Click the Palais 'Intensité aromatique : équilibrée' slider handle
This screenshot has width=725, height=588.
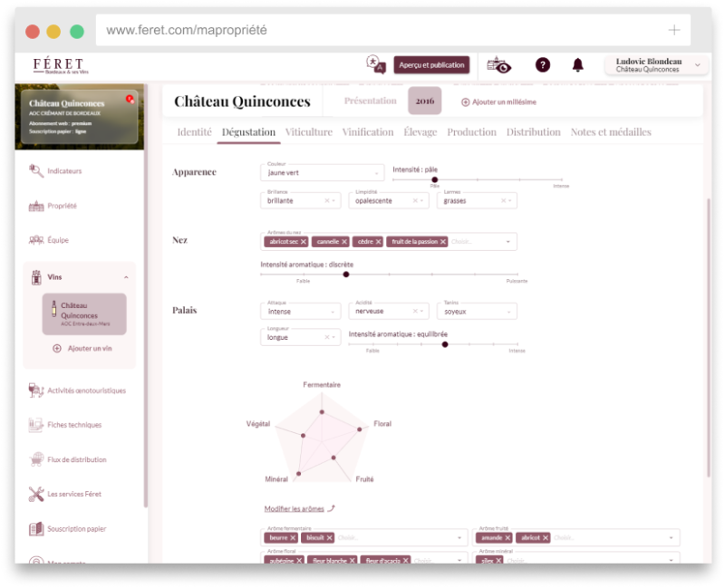click(445, 344)
